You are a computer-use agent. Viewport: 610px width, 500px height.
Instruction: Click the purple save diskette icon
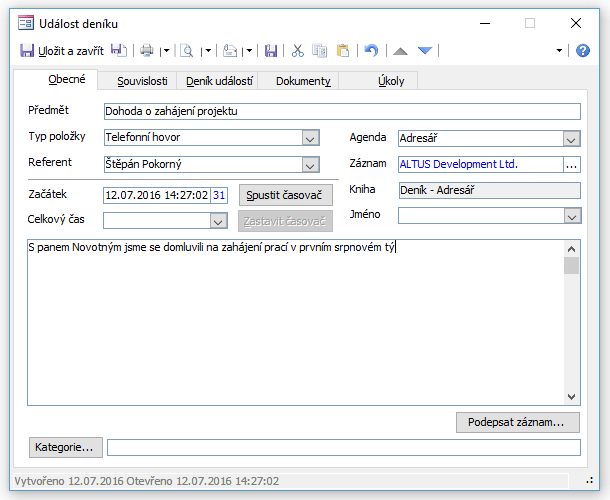271,51
